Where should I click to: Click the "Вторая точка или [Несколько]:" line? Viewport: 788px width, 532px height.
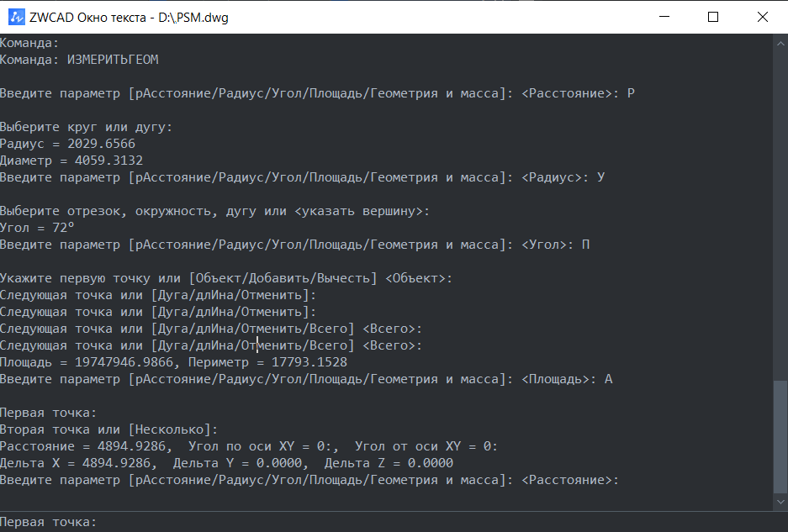(x=108, y=429)
